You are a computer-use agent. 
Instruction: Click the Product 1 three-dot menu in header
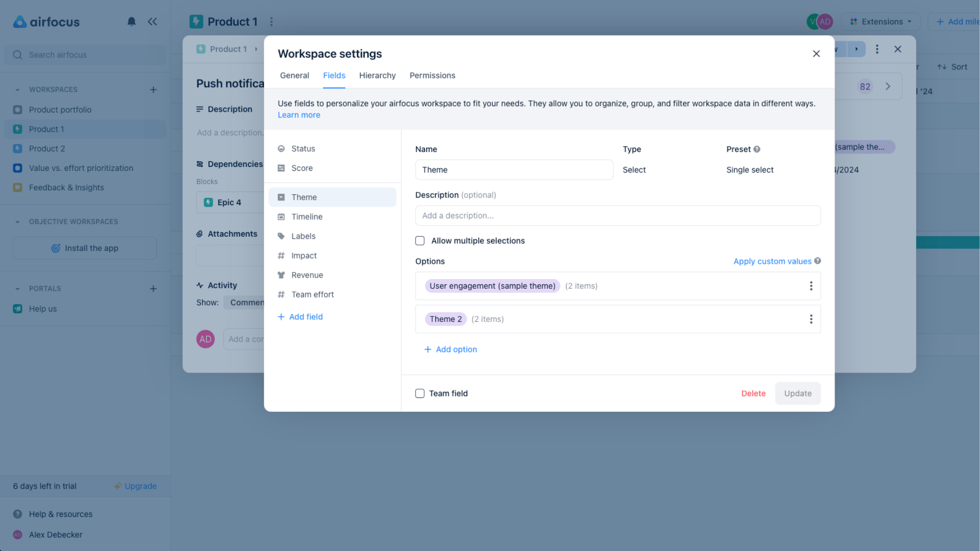pyautogui.click(x=272, y=21)
